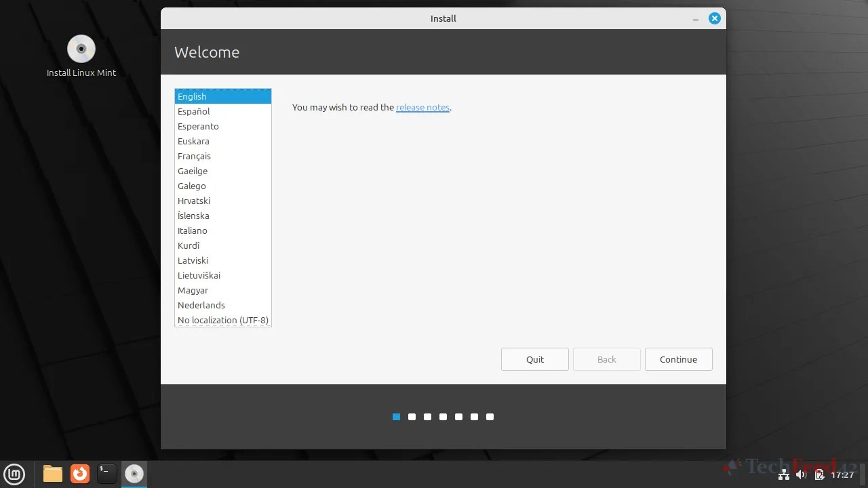The height and width of the screenshot is (488, 868).
Task: Select Italiano in the language list
Action: 223,230
